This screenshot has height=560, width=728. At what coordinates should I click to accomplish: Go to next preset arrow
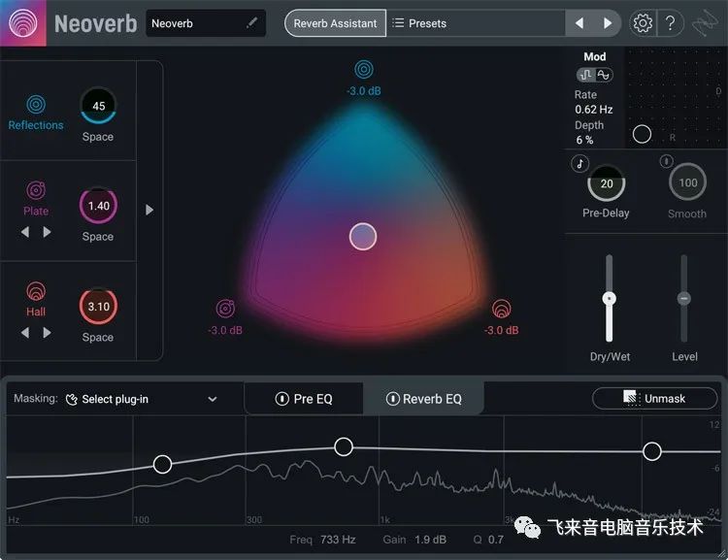tap(607, 23)
